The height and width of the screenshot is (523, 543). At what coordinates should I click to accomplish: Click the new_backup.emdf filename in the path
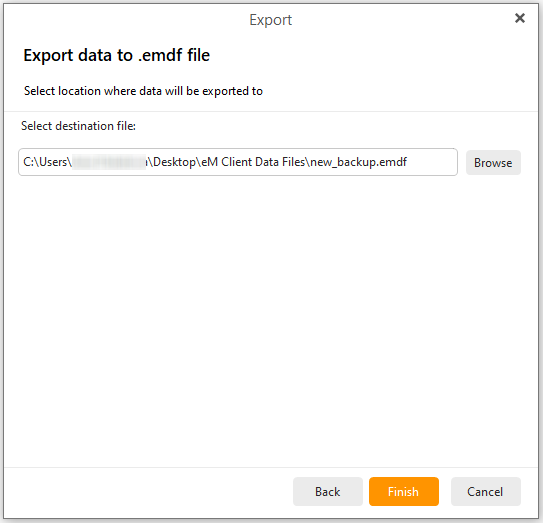(358, 162)
